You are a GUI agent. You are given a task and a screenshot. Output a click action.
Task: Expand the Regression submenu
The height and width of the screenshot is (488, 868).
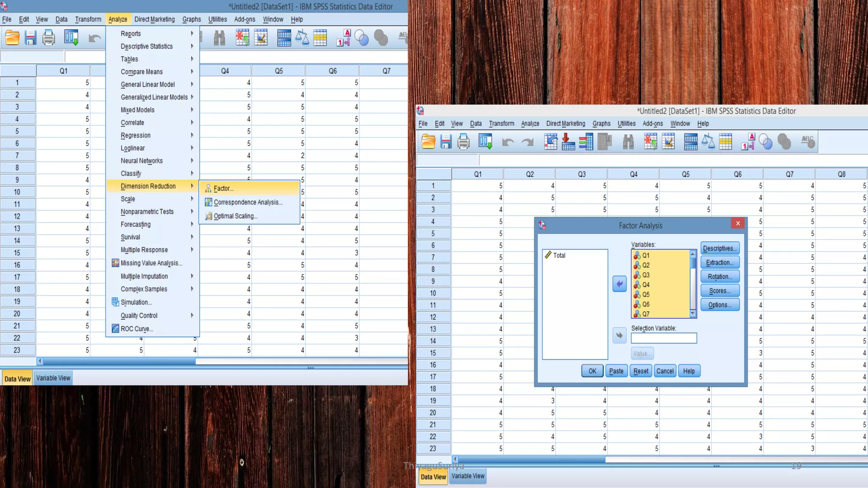pyautogui.click(x=136, y=135)
